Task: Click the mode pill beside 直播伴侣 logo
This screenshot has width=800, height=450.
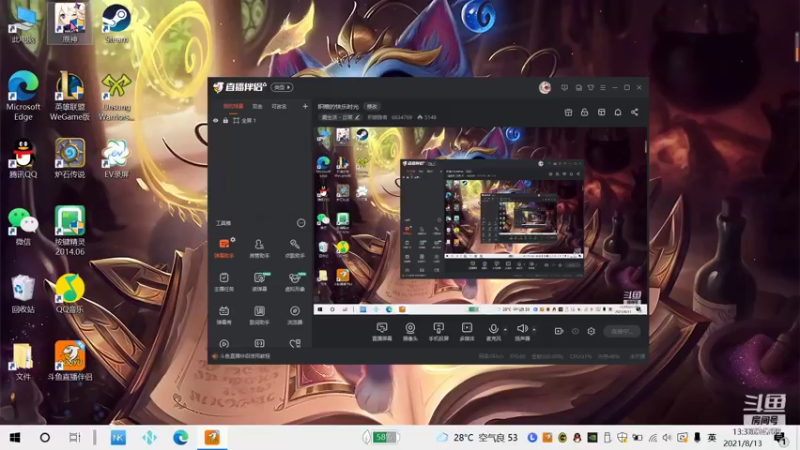Action: click(282, 87)
